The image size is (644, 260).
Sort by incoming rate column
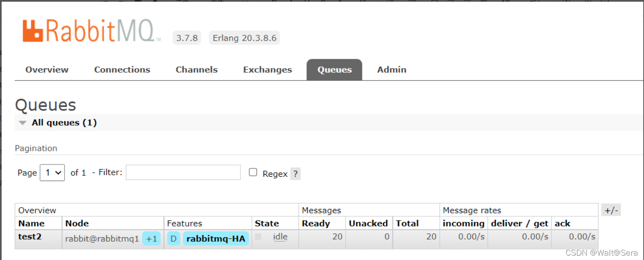click(464, 223)
